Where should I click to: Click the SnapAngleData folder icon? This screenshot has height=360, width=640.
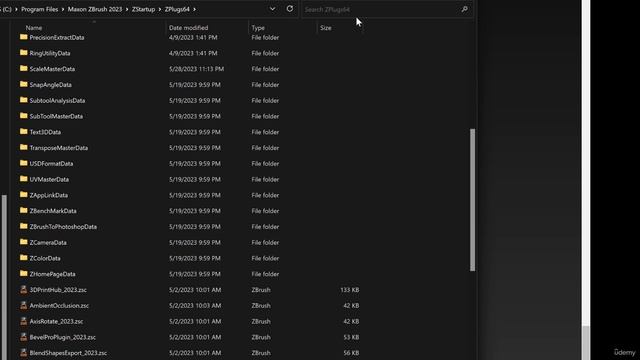(24, 84)
